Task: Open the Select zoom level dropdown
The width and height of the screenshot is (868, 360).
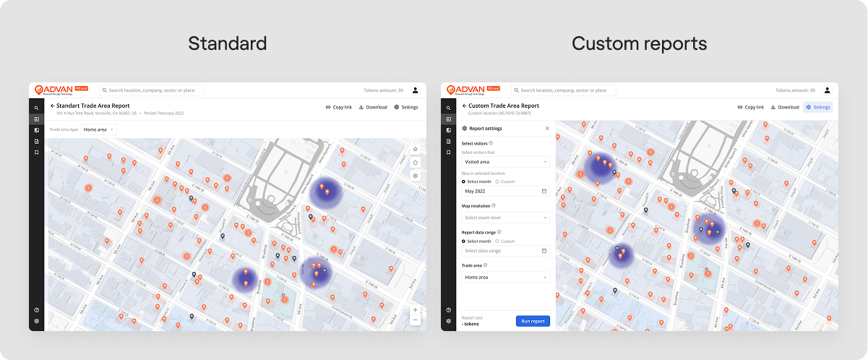Action: click(x=506, y=218)
